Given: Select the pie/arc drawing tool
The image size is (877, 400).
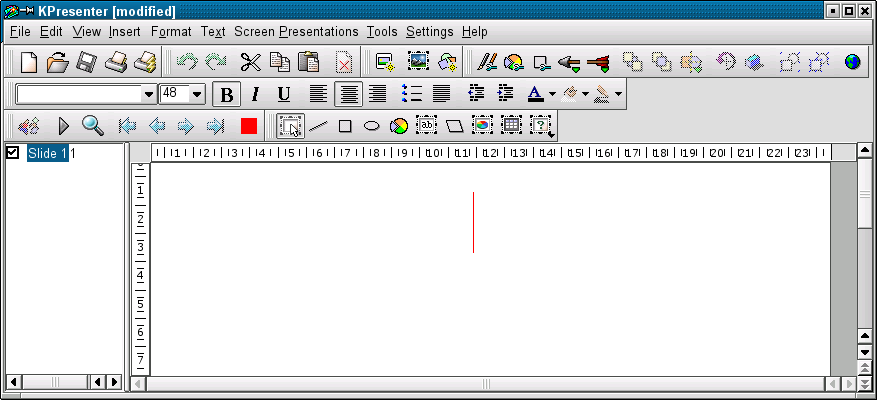Looking at the screenshot, I should tap(399, 126).
